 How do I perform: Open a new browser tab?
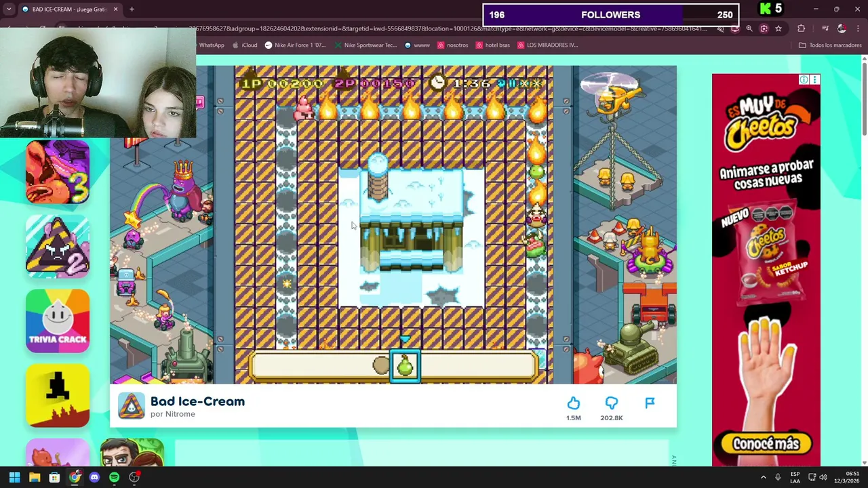132,9
